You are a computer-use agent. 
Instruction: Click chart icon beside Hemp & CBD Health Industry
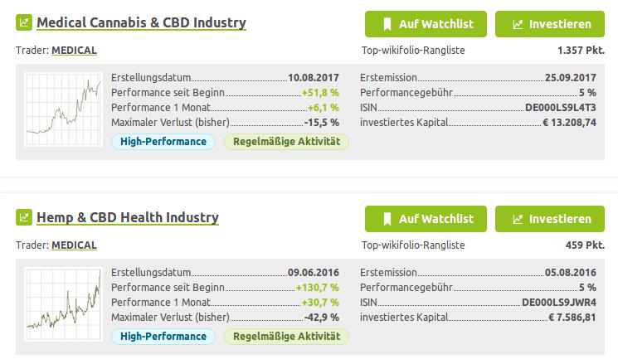pos(23,218)
